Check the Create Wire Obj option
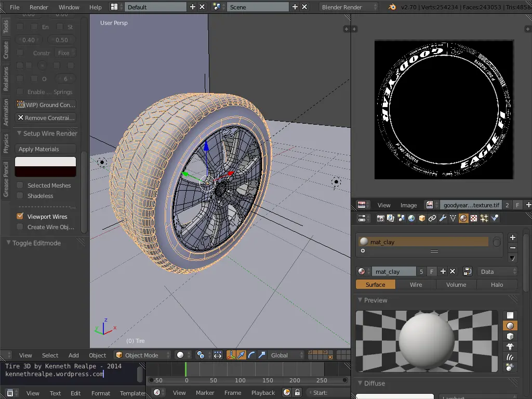 click(x=20, y=227)
